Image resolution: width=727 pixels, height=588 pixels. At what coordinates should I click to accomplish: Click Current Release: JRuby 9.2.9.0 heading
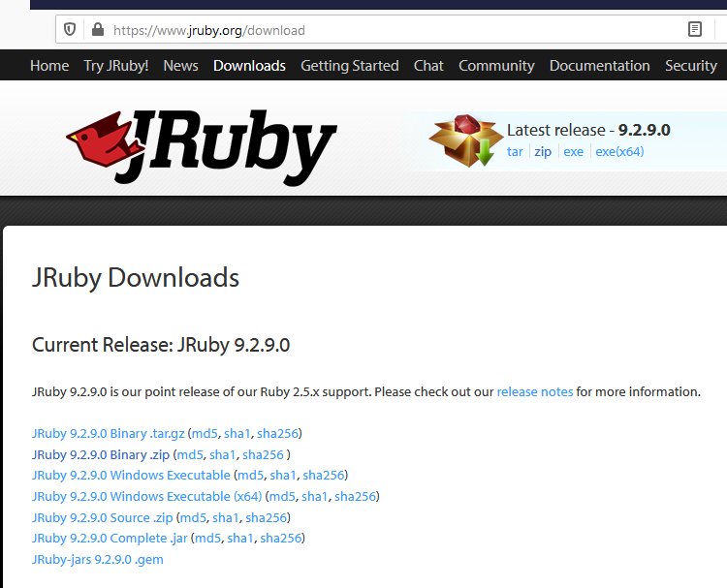[x=161, y=345]
